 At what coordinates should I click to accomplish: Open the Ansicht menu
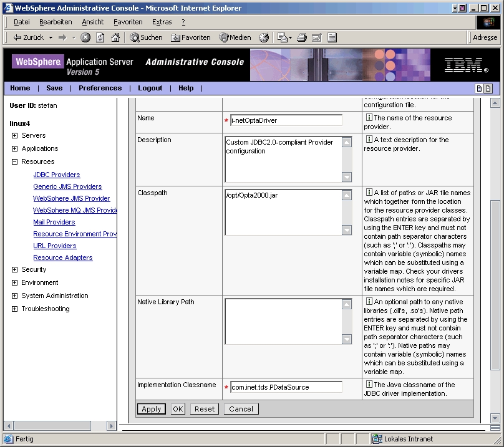(92, 22)
